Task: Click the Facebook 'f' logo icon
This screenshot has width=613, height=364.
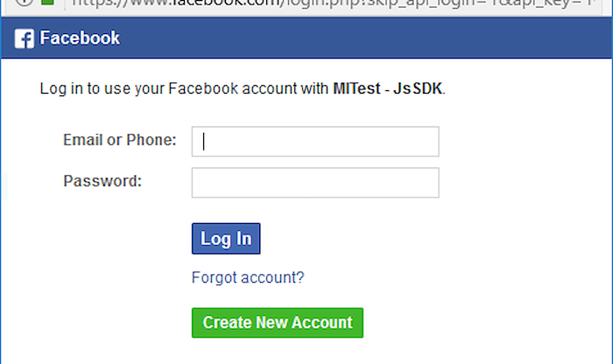Action: pyautogui.click(x=25, y=38)
